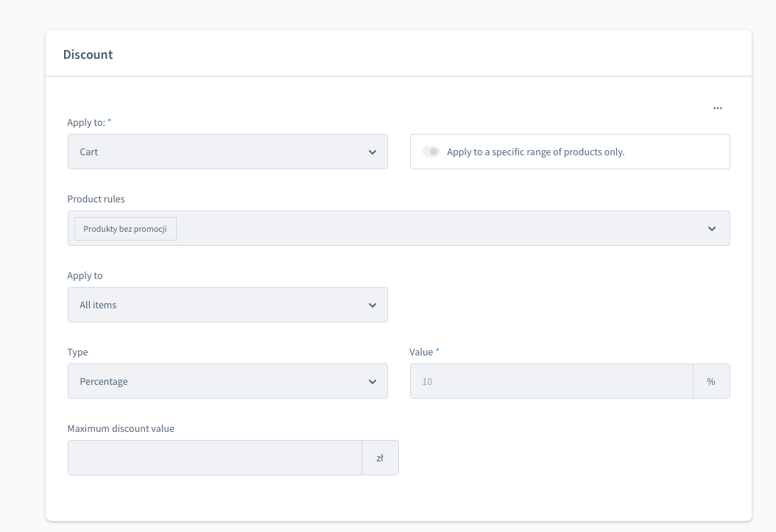This screenshot has width=776, height=532.
Task: Open the 'Apply to:' dropdown showing Cart
Action: 227,152
